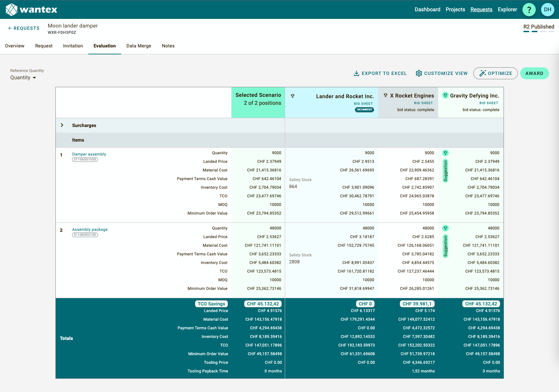This screenshot has width=559, height=392.
Task: Open Projects in top navigation
Action: [x=455, y=10]
